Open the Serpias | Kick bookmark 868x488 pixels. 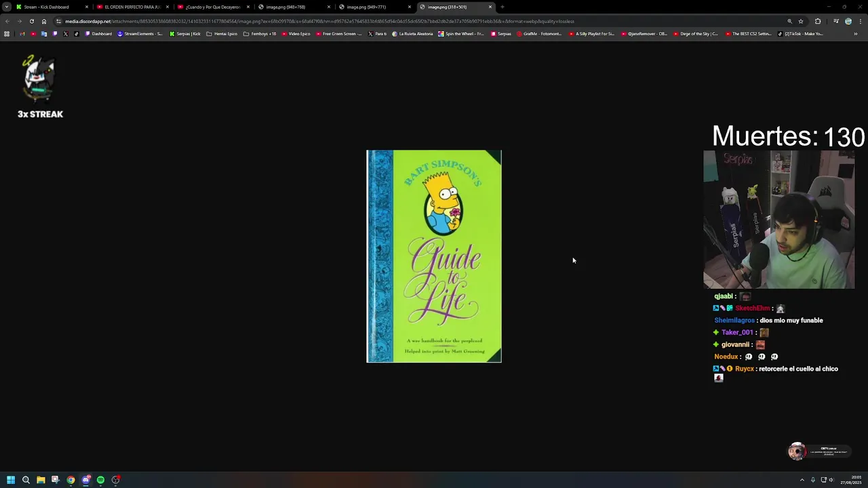pyautogui.click(x=185, y=34)
